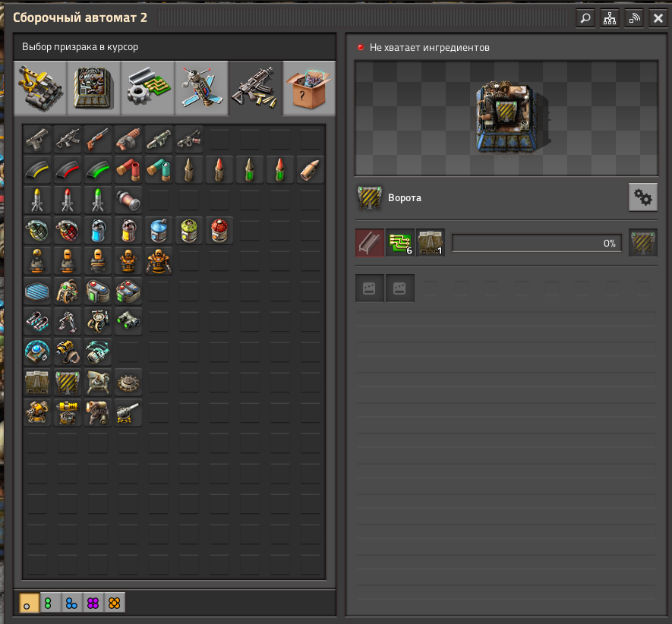
Task: Select the stone wall item
Action: (37, 383)
